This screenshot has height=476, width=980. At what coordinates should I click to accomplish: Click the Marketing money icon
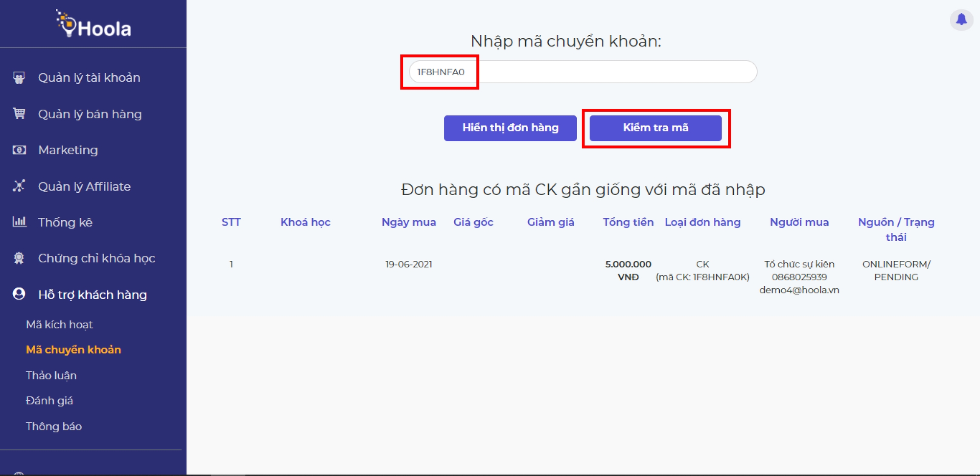(x=19, y=150)
